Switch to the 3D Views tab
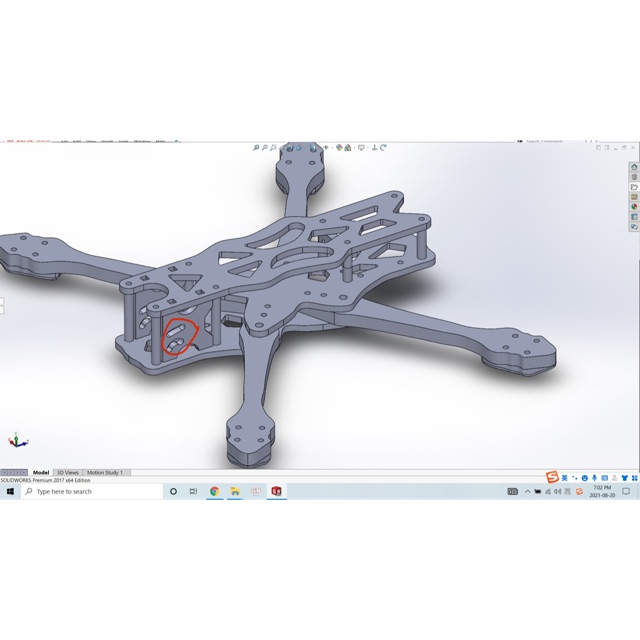 point(67,472)
